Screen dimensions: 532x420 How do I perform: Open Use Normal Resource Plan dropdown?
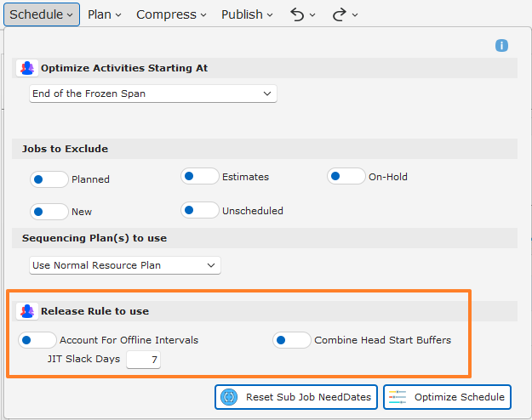tap(125, 265)
